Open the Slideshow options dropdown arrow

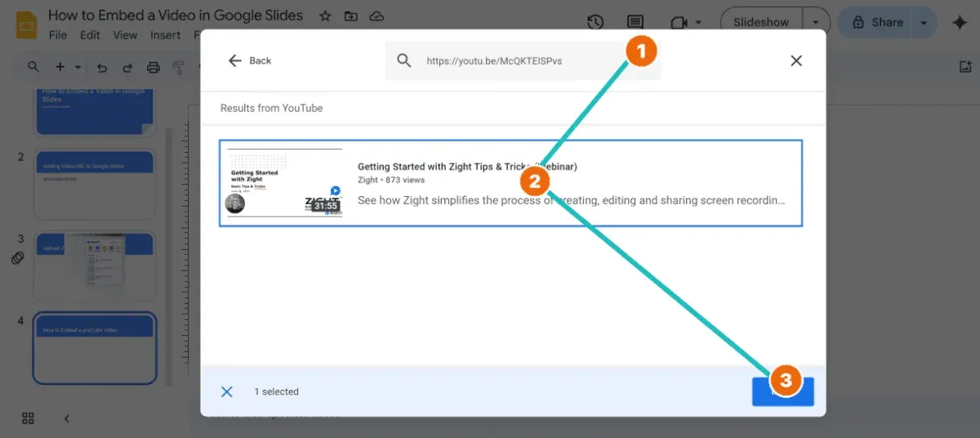[x=816, y=23]
